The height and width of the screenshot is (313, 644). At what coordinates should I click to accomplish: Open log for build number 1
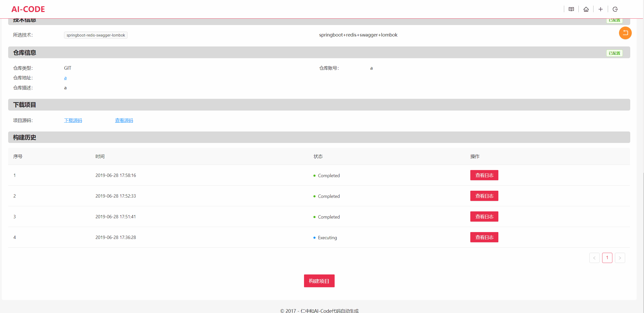pos(484,175)
